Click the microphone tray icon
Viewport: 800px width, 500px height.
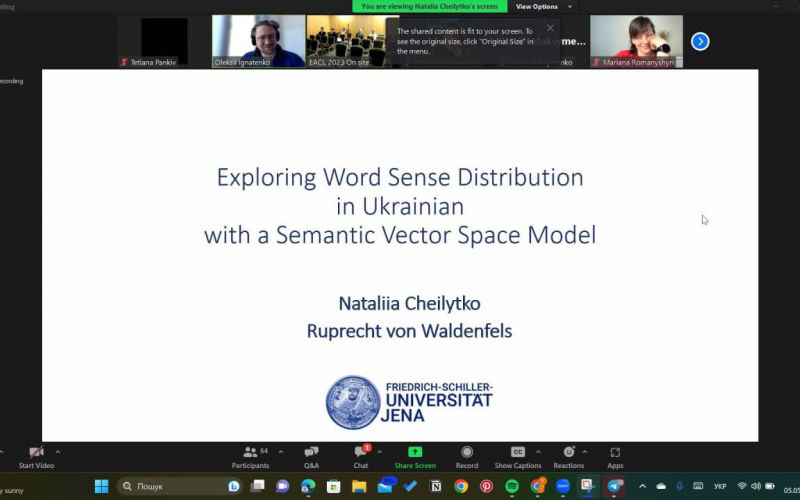click(679, 486)
